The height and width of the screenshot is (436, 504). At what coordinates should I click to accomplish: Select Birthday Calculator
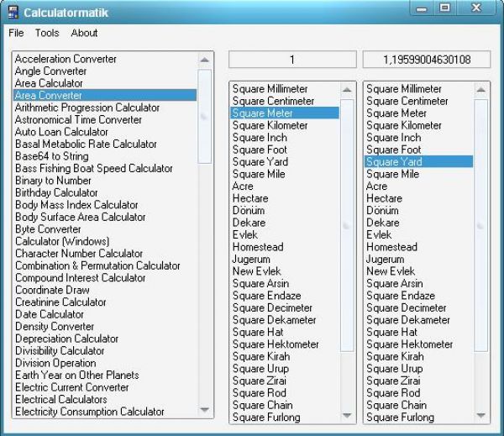[x=105, y=192]
